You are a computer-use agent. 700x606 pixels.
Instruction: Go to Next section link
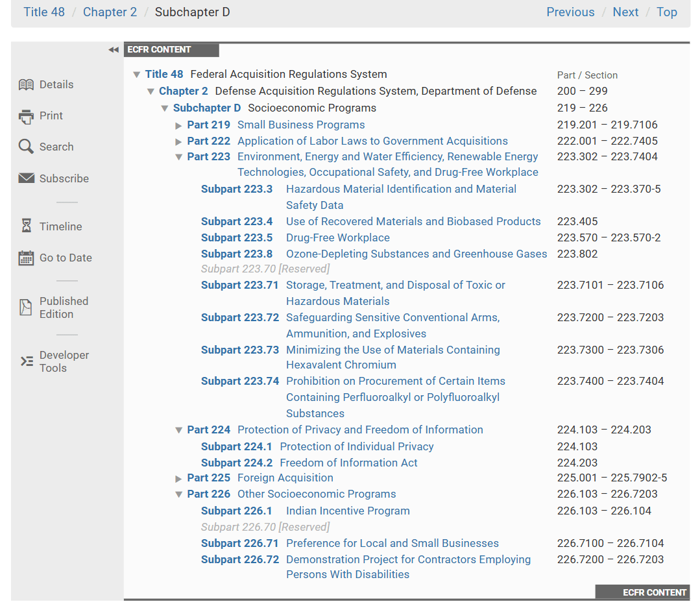[x=625, y=12]
